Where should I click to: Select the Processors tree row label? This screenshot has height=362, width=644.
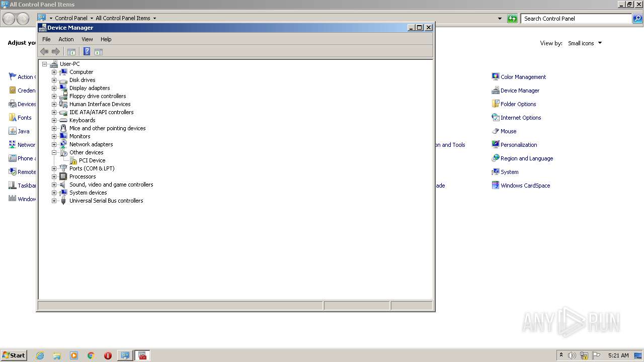[x=83, y=176]
